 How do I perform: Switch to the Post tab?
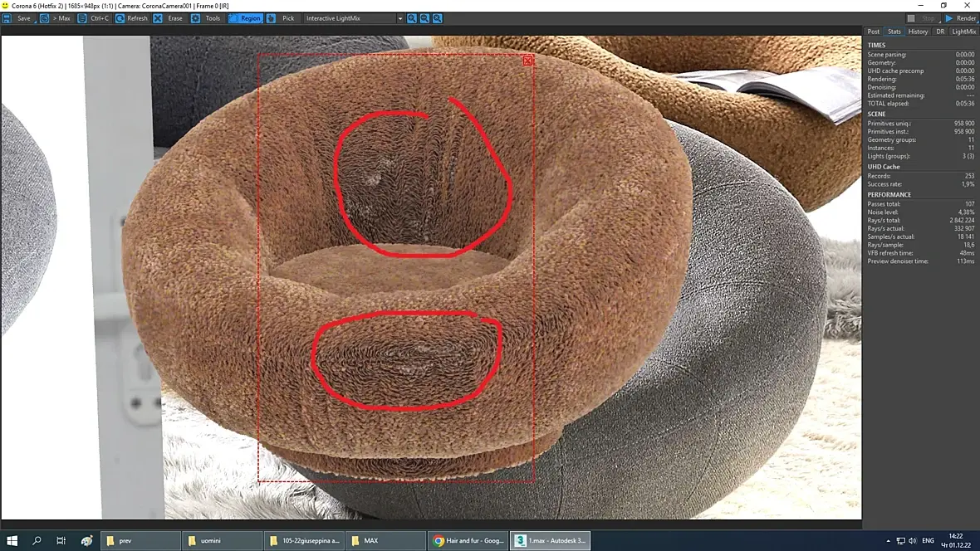tap(873, 32)
